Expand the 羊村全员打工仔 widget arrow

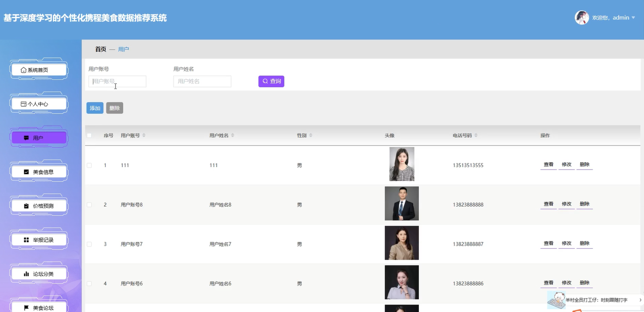pos(640,300)
